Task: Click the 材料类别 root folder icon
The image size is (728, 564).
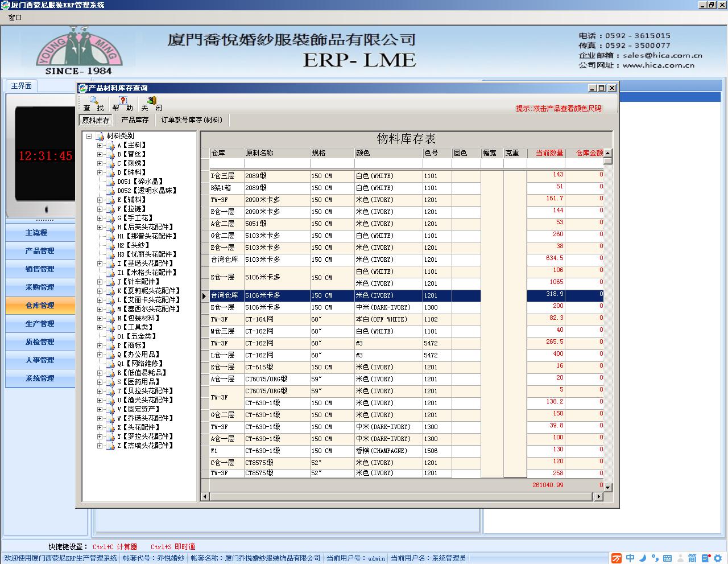Action: click(101, 136)
